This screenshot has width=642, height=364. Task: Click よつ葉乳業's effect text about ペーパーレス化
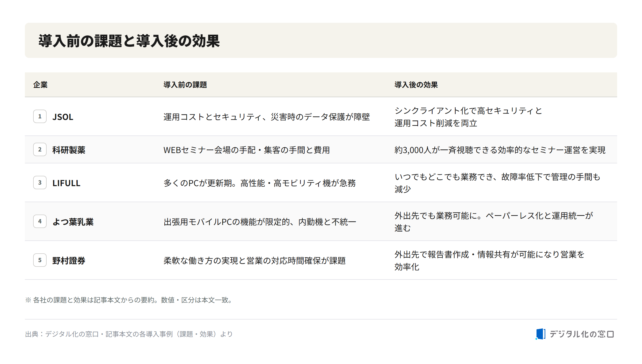pos(494,222)
